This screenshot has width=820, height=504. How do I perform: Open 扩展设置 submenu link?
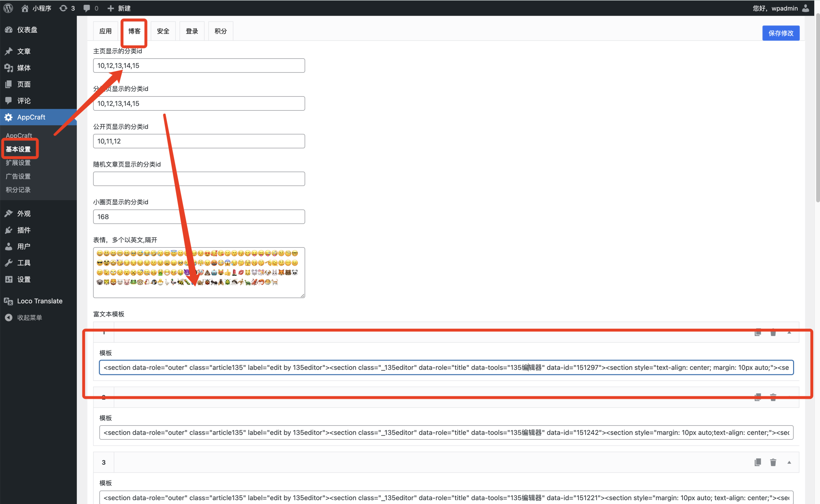point(18,163)
